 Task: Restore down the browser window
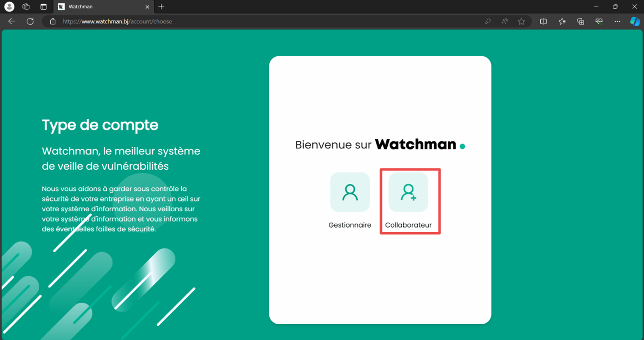coord(615,7)
